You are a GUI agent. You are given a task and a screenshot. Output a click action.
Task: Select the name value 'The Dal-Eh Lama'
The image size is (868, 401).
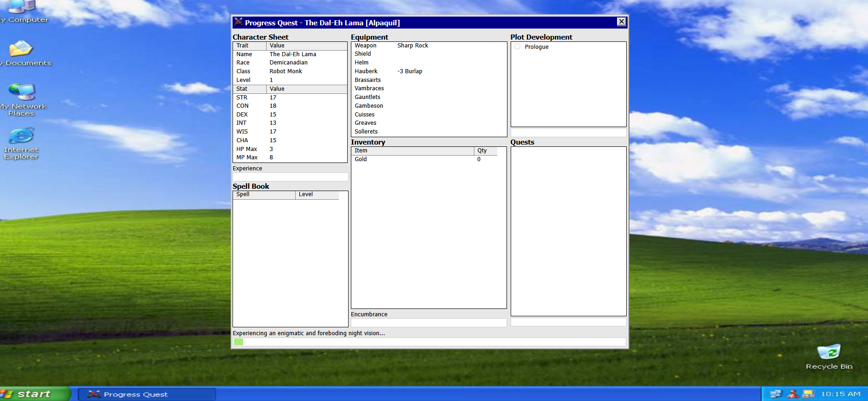[293, 54]
